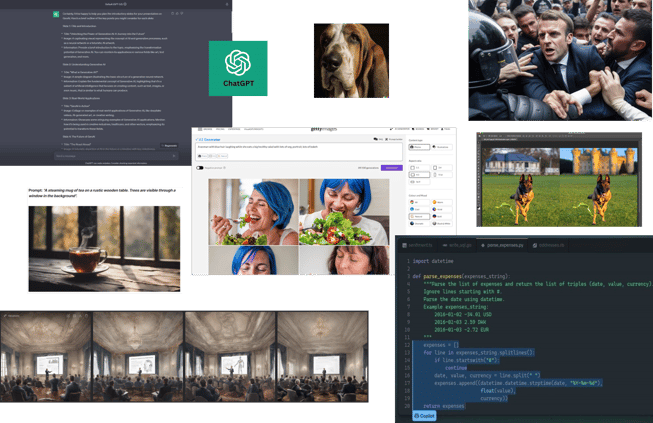Screen dimensions: 653x423
Task: Click the Regenerate button in ChatGPT
Action: tap(169, 145)
